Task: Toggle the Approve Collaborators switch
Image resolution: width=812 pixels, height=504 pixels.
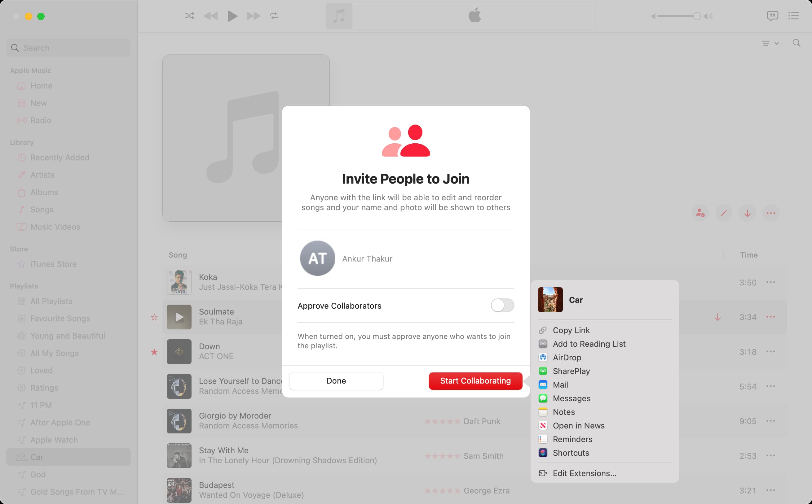Action: 502,306
